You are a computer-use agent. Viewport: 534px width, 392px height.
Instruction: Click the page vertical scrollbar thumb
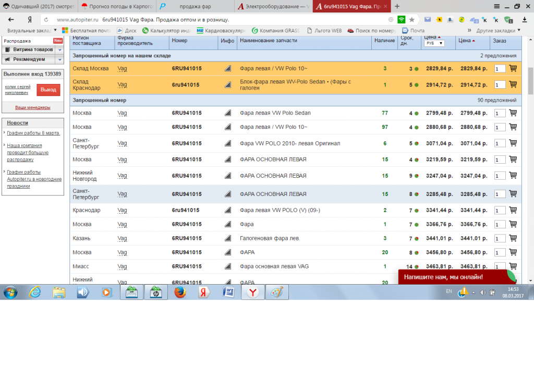[x=530, y=81]
